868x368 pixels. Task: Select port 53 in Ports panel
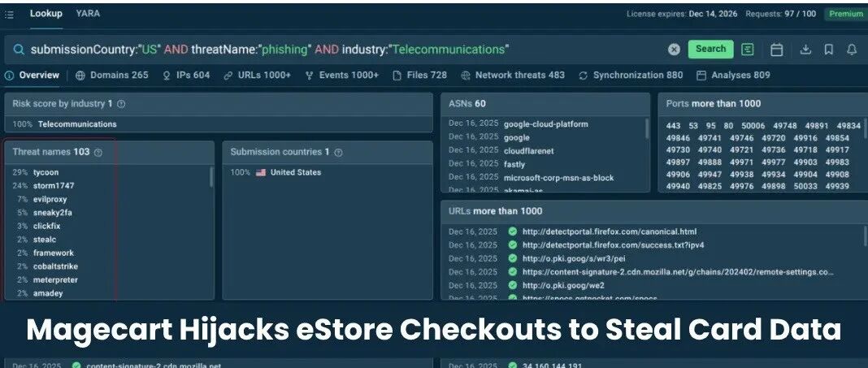point(693,126)
